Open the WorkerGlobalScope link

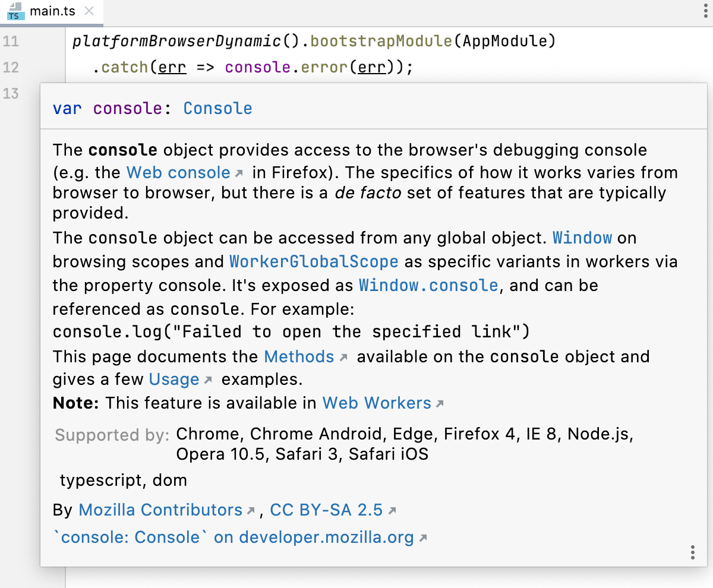tap(314, 261)
